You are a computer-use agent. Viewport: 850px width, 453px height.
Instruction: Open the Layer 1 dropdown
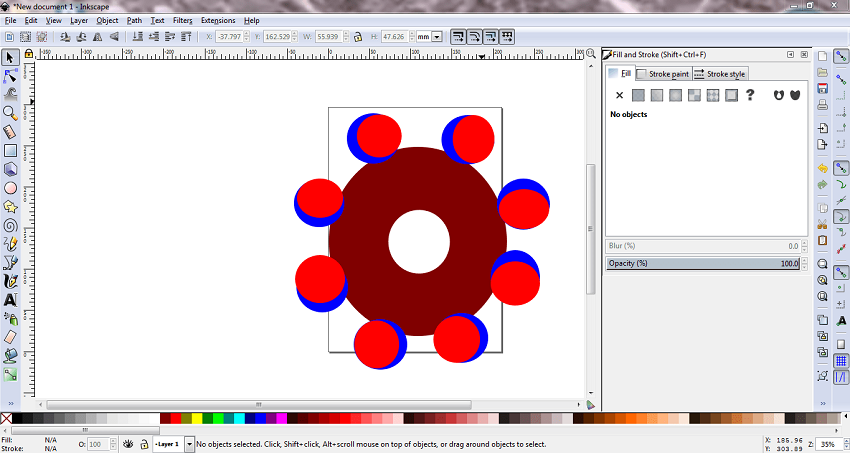189,444
